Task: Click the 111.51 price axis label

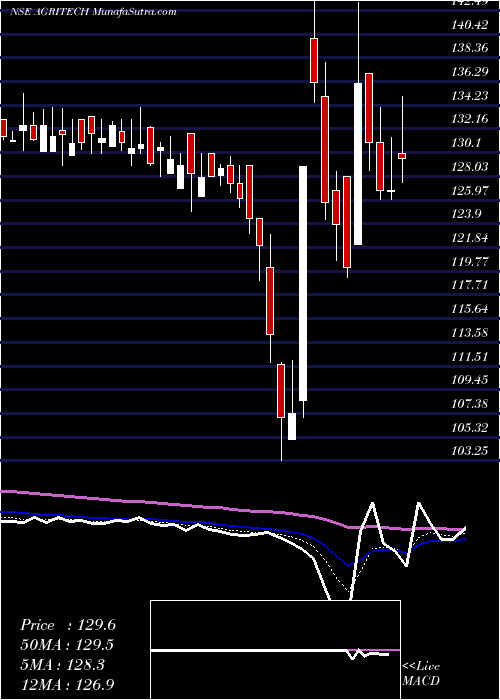Action: (x=470, y=357)
